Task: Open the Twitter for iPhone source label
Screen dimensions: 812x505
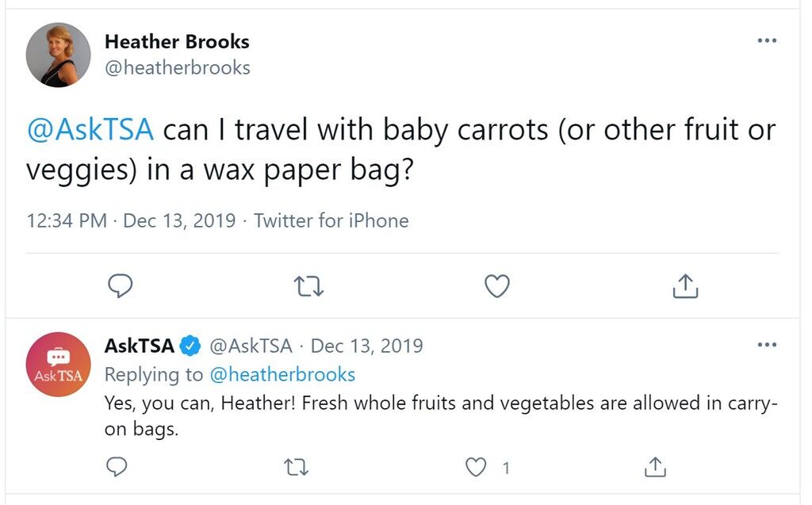Action: coord(331,220)
